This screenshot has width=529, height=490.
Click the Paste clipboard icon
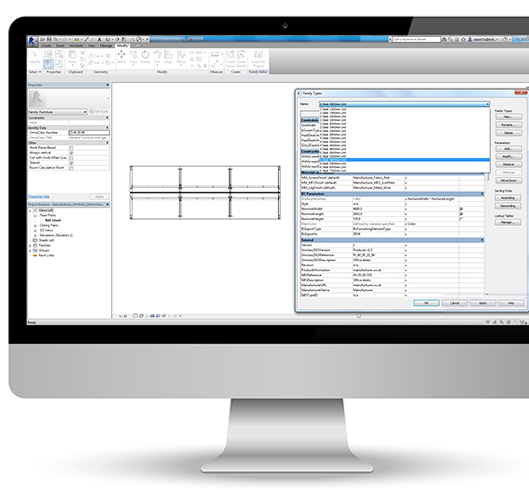coord(72,57)
